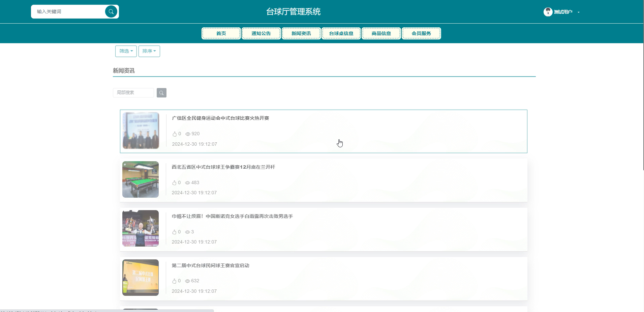
Task: Click date under 第二届中式台球 news
Action: (194, 291)
